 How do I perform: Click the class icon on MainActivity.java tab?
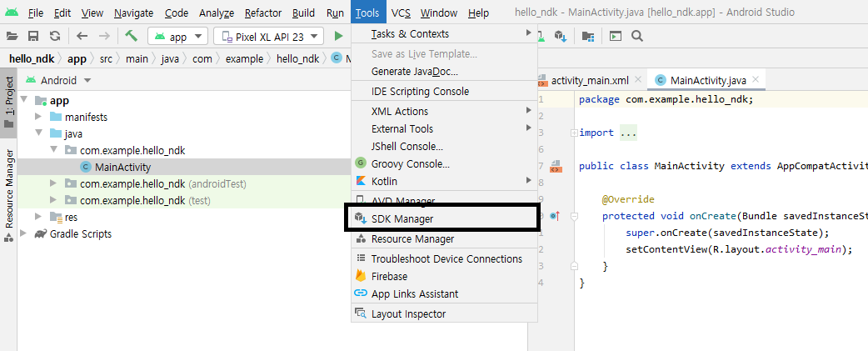(660, 80)
